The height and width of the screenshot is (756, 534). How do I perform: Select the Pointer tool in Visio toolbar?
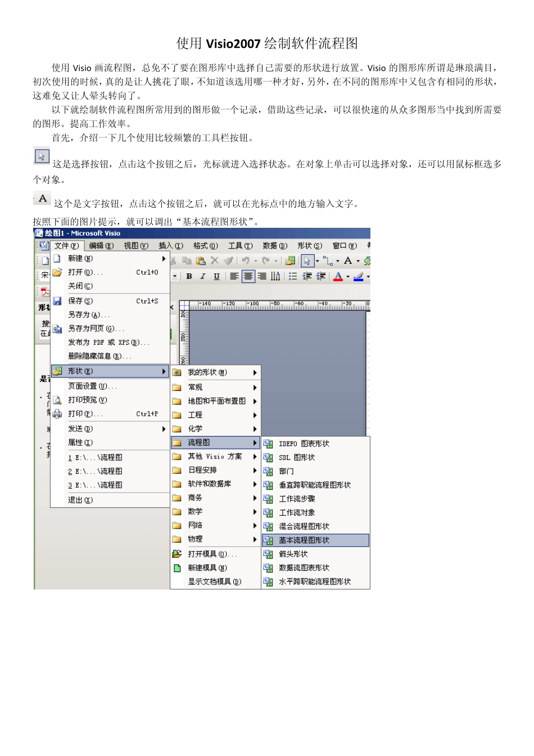coord(307,260)
